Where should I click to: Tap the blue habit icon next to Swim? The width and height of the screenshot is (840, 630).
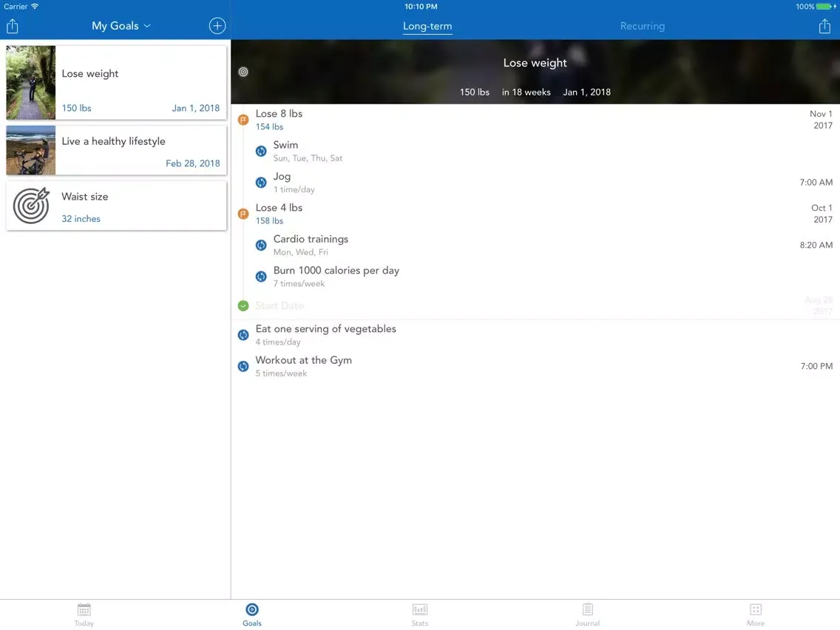click(x=260, y=151)
